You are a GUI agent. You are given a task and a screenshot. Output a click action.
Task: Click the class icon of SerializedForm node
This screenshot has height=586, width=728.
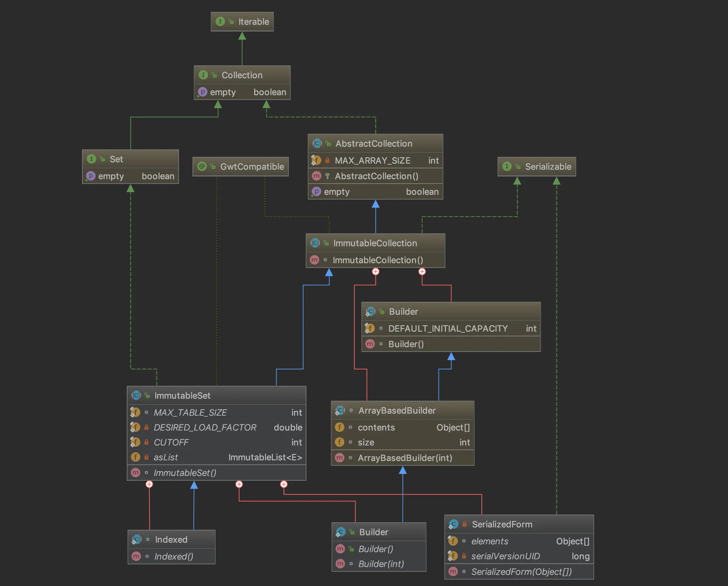(453, 524)
